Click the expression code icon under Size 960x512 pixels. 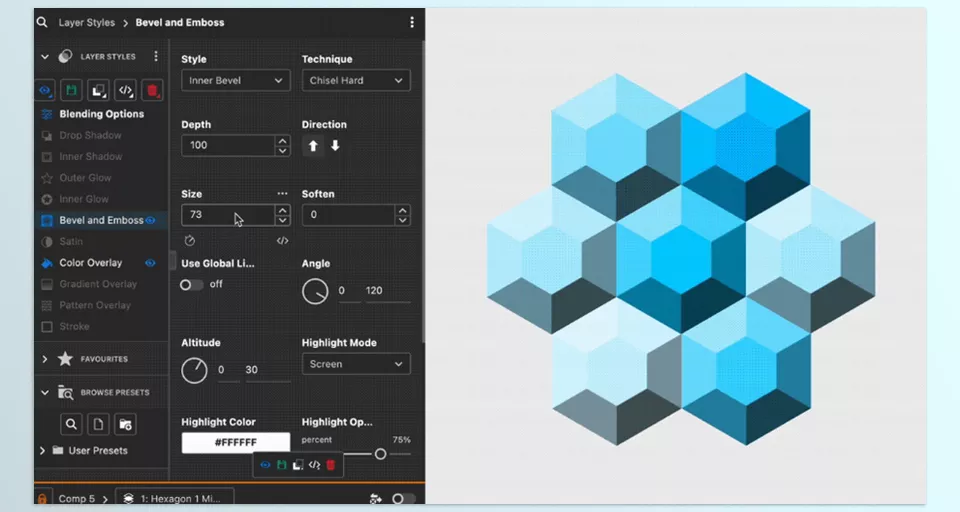point(282,241)
